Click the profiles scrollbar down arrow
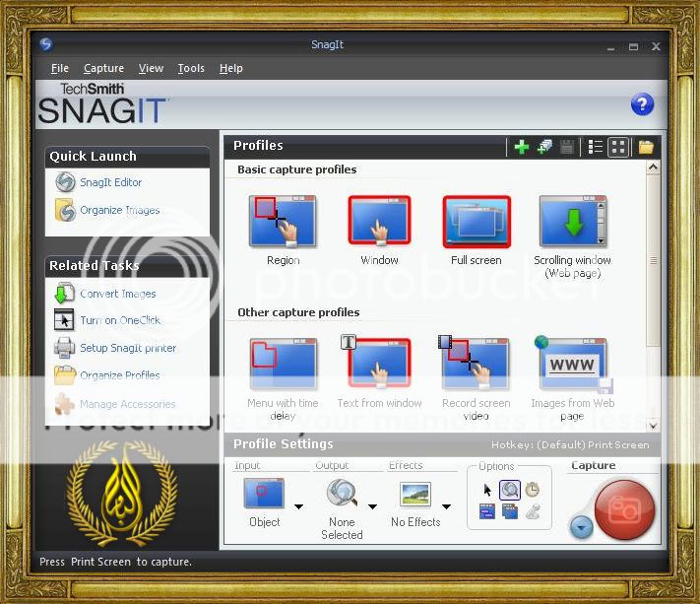Viewport: 700px width, 604px height. [653, 426]
